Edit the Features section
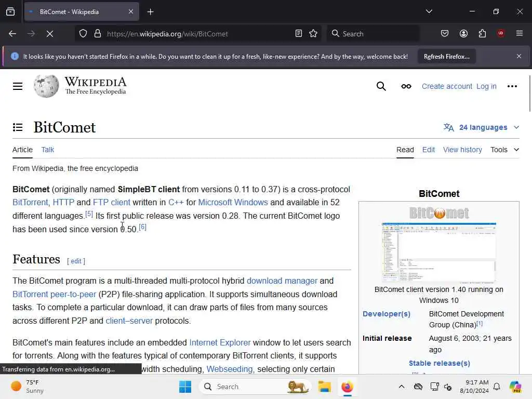The width and height of the screenshot is (532, 399). pyautogui.click(x=76, y=261)
